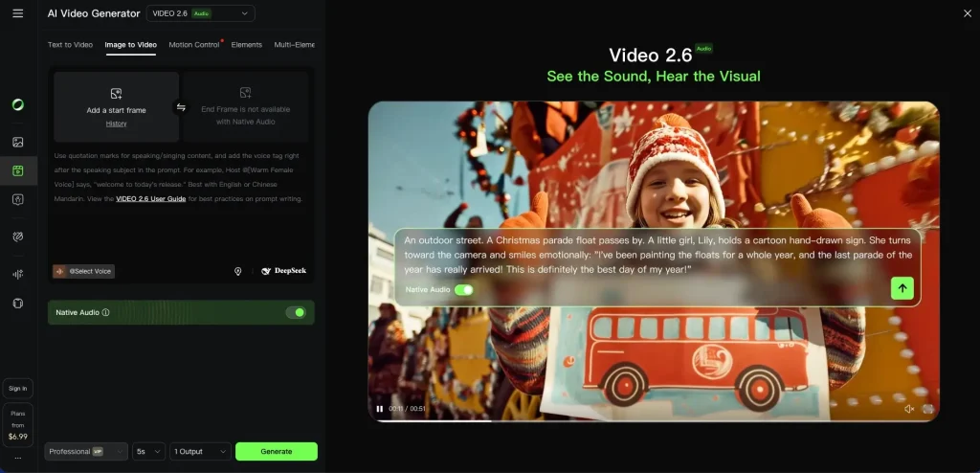980x473 pixels.
Task: Switch to Image to Video tab
Action: coord(130,44)
